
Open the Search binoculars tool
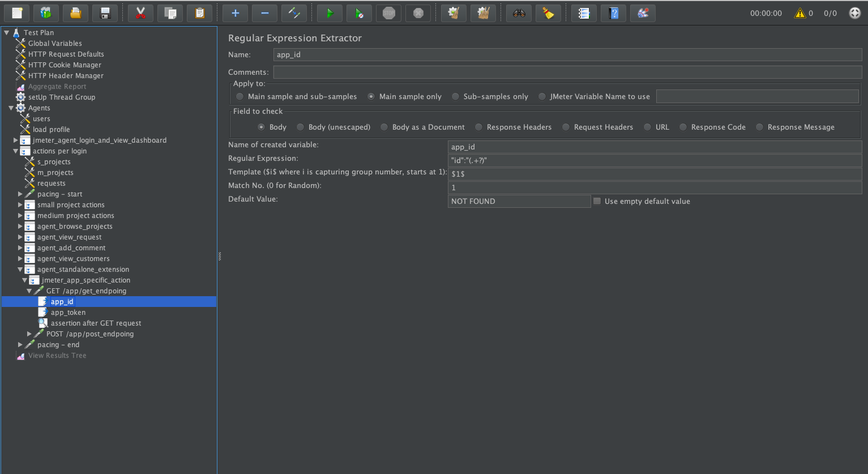pos(518,12)
